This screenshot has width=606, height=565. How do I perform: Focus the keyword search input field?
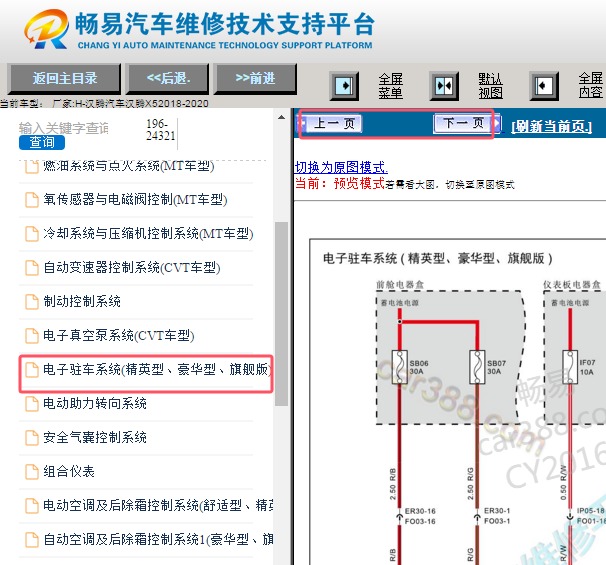point(64,128)
